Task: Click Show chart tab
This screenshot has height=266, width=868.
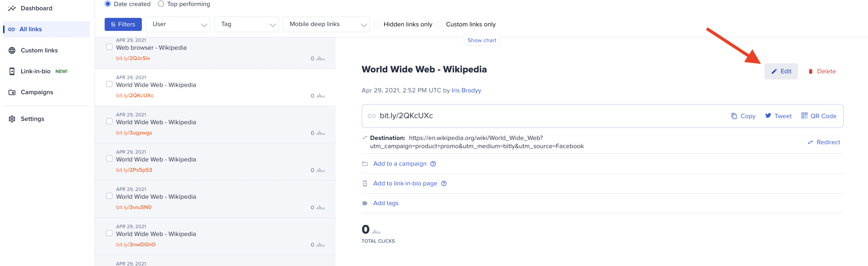Action: tap(481, 41)
